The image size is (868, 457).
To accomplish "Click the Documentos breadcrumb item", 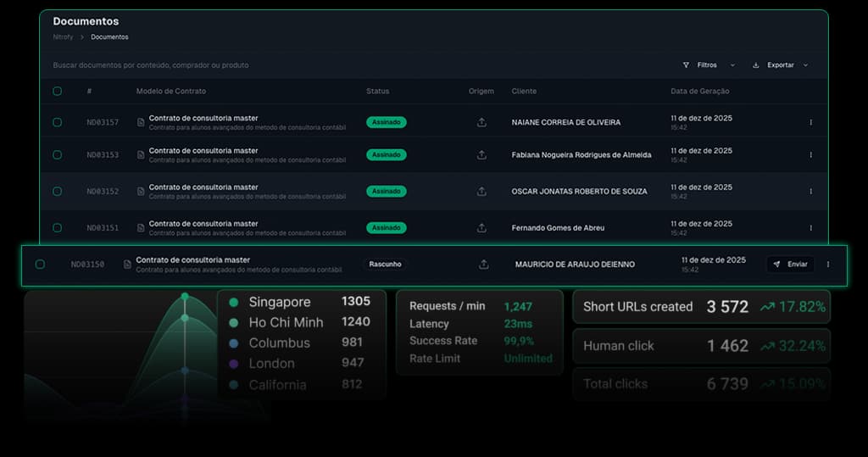I will [109, 37].
